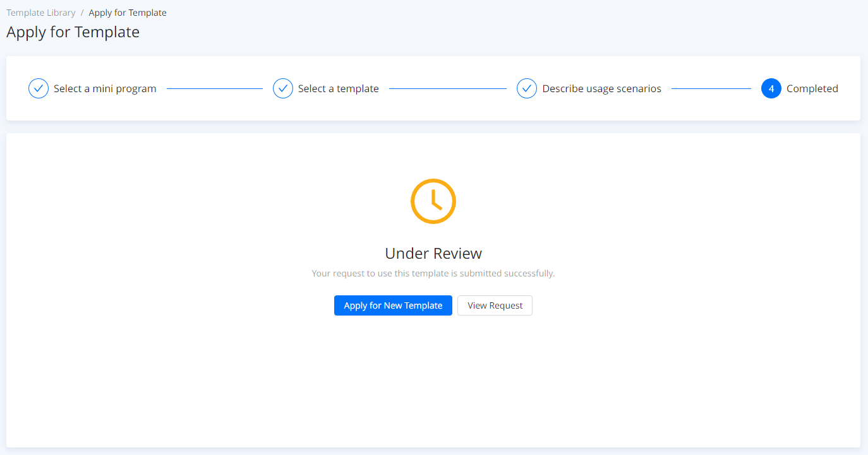Click the checkmark icon beside 'Select a template'
This screenshot has height=455, width=868.
click(283, 89)
